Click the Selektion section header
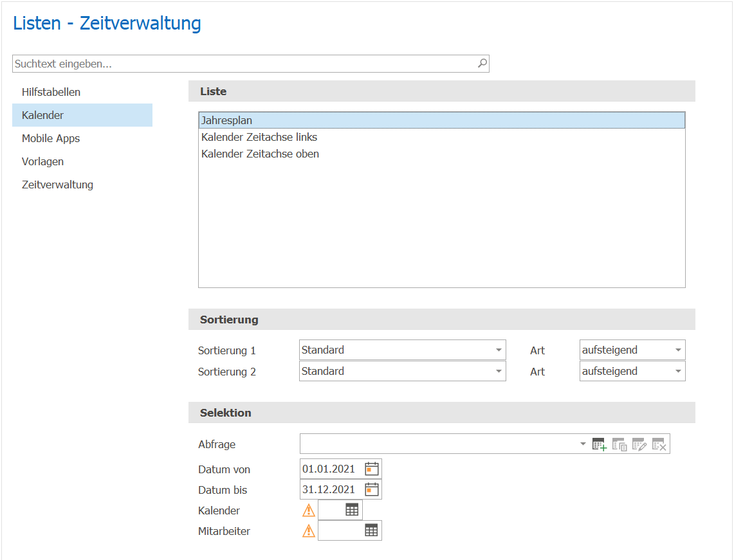The height and width of the screenshot is (560, 734). (442, 413)
